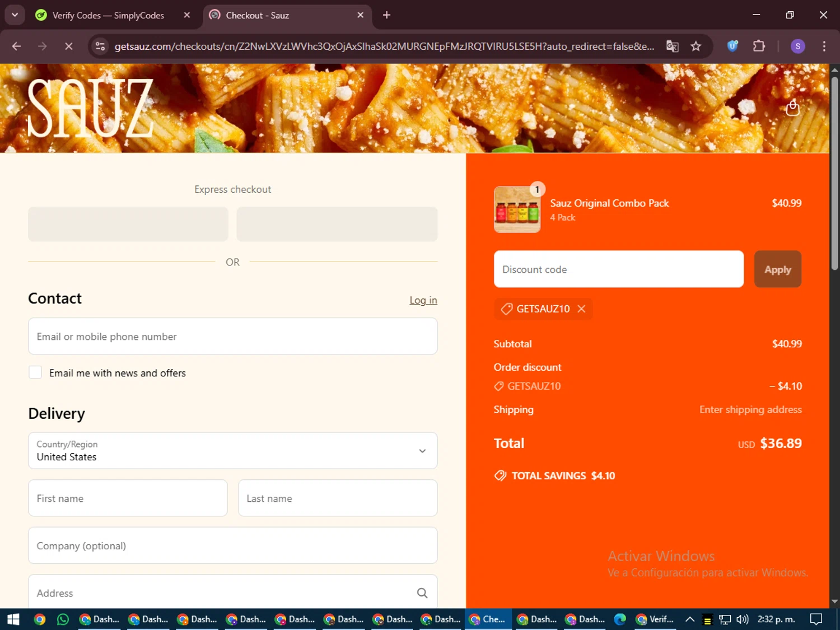
Task: Click the Discount code input
Action: pos(619,269)
